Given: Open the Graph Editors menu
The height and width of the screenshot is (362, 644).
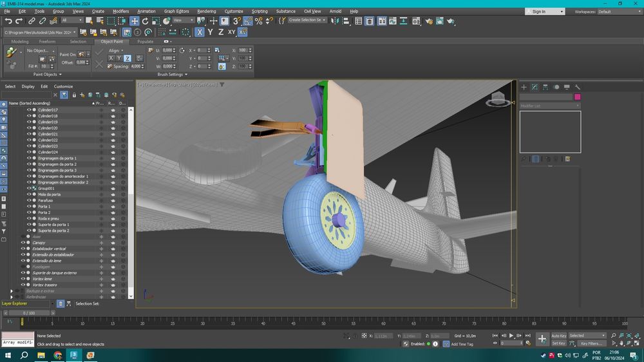Looking at the screenshot, I should click(x=176, y=11).
